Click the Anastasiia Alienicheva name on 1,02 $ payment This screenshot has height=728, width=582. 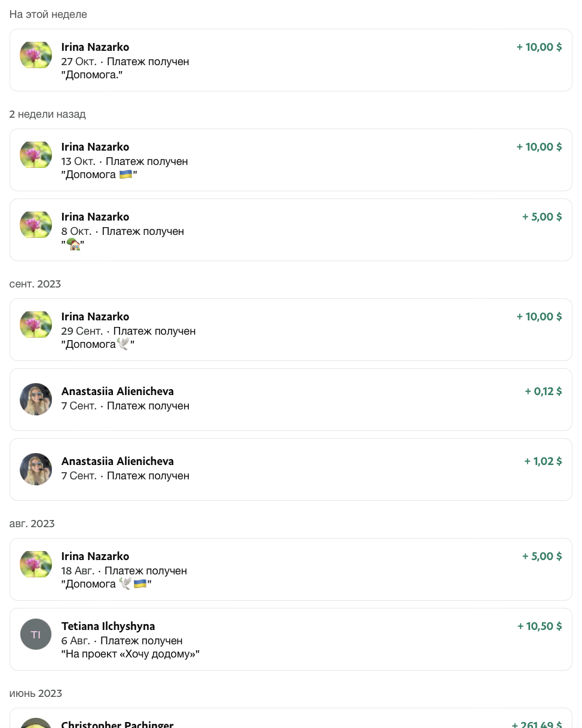[x=118, y=461]
